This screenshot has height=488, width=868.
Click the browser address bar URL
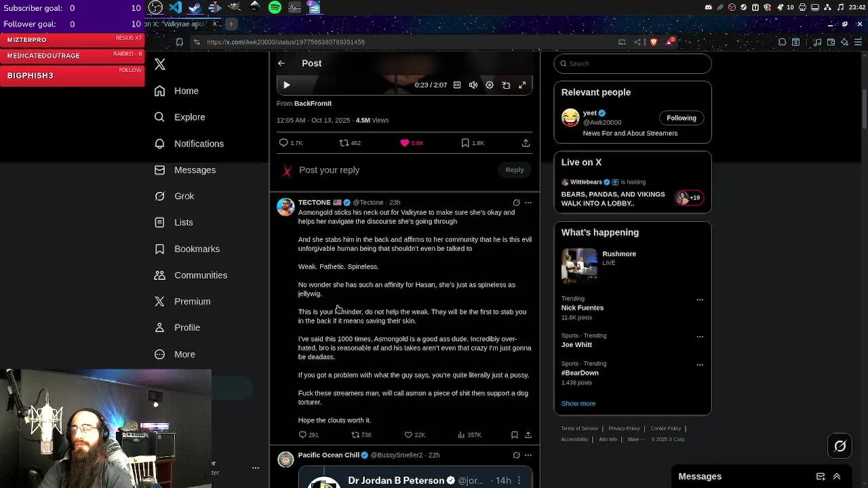pos(285,42)
